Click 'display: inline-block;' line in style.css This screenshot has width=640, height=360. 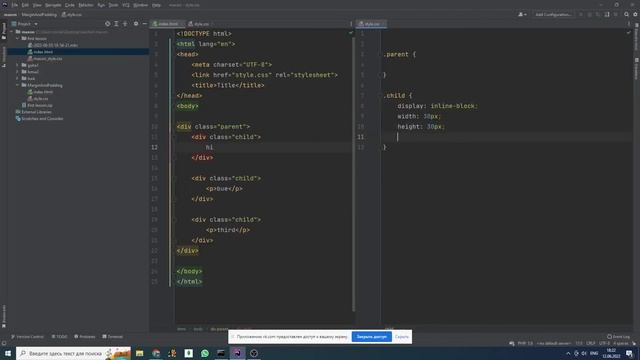click(437, 106)
